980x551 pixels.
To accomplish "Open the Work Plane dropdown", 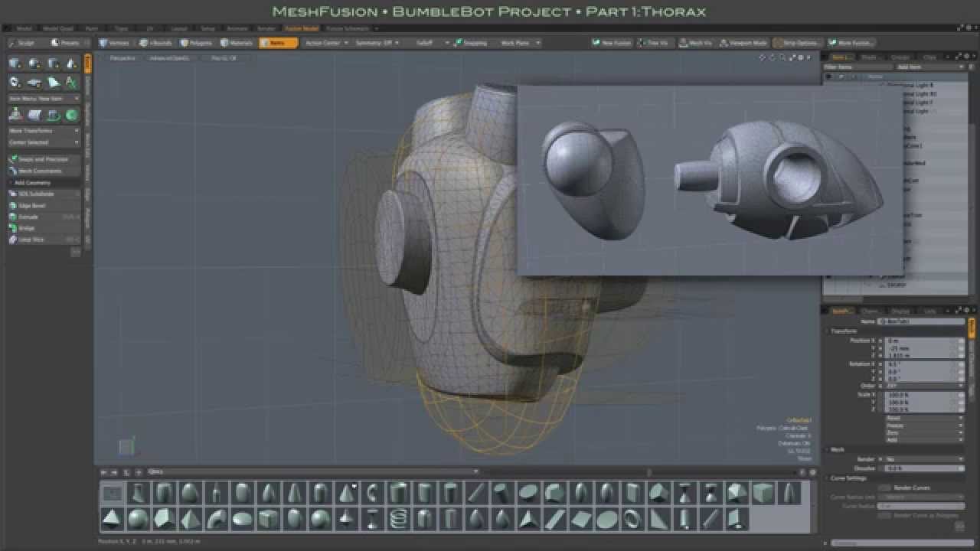I will tap(519, 43).
